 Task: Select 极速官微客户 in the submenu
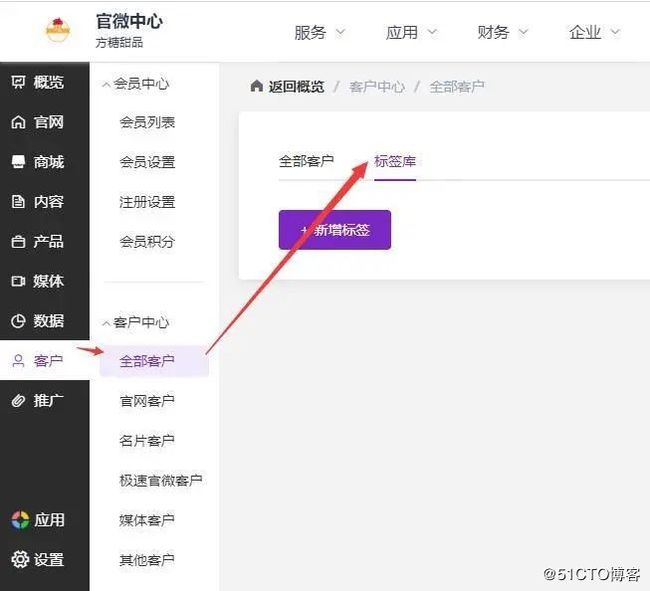coord(161,480)
